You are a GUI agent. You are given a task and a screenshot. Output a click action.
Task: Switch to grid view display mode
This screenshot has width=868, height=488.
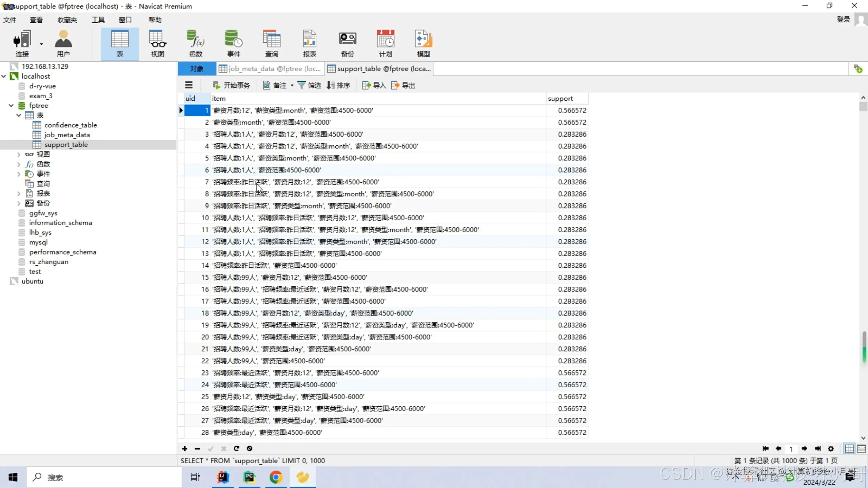point(849,449)
